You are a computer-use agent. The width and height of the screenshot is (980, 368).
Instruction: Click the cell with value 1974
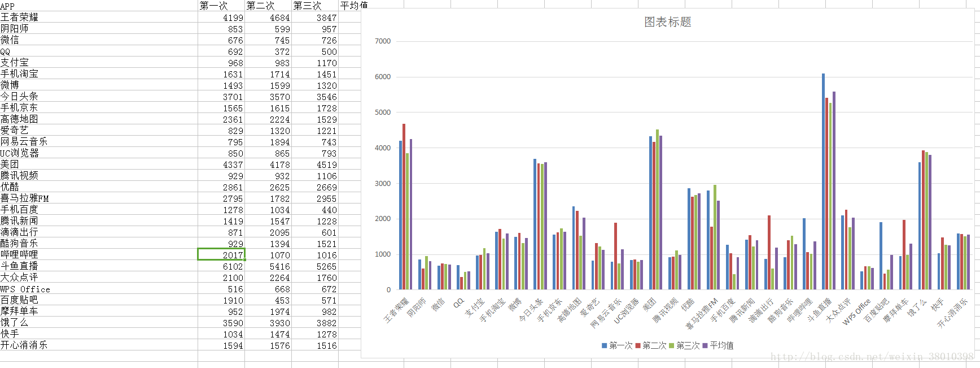268,311
